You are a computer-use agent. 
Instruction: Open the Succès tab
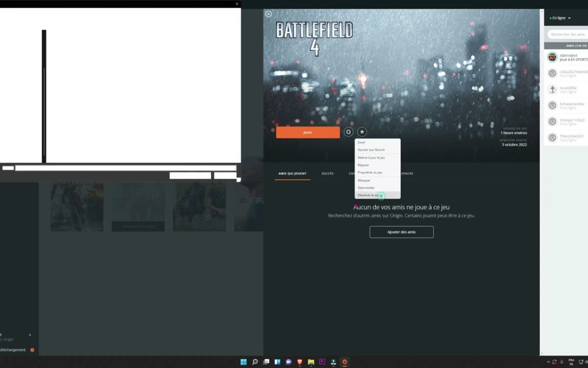327,173
